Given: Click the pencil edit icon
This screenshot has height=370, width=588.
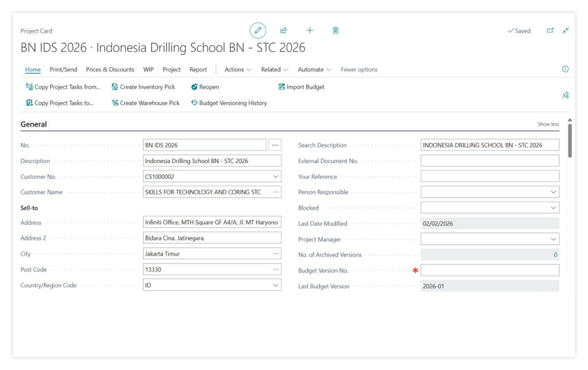Looking at the screenshot, I should pyautogui.click(x=258, y=30).
